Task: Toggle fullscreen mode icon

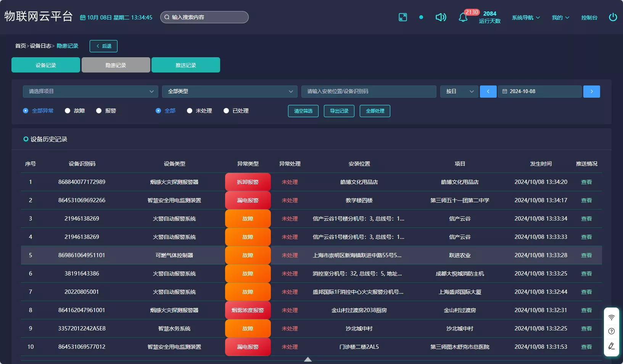Action: pos(403,17)
